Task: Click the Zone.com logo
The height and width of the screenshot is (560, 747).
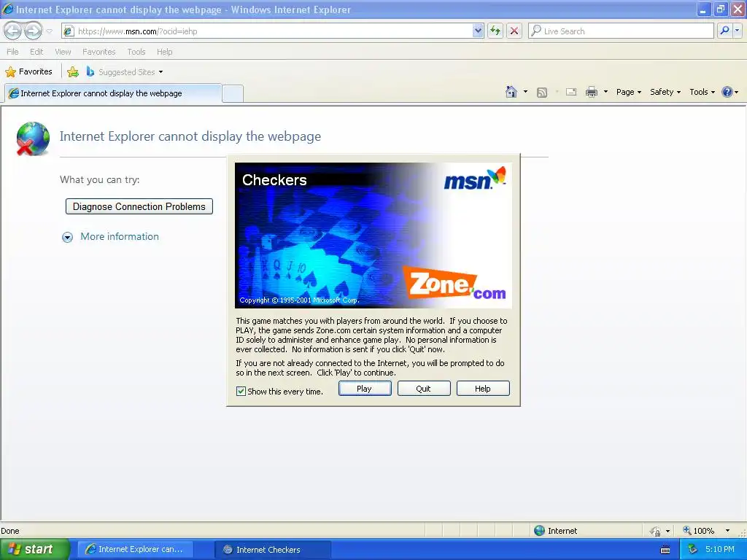Action: coord(454,284)
